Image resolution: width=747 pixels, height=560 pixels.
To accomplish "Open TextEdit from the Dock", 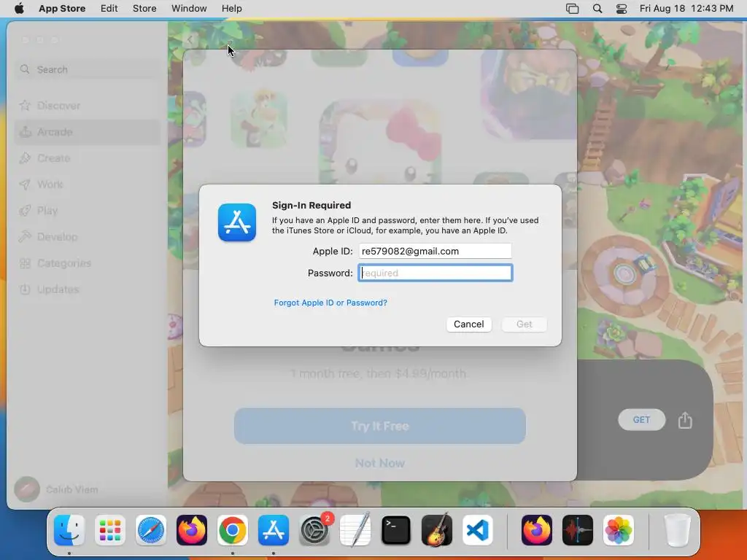I will pyautogui.click(x=355, y=530).
